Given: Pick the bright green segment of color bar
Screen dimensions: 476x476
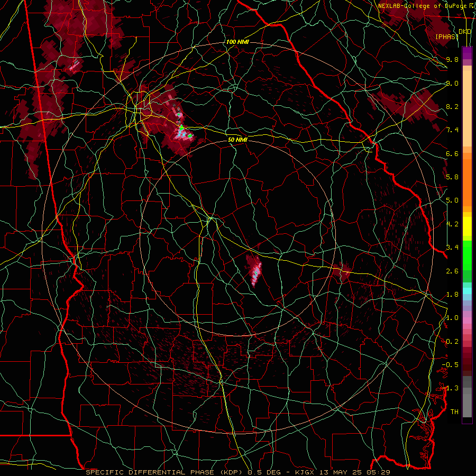Looking at the screenshot, I should pyautogui.click(x=467, y=255).
